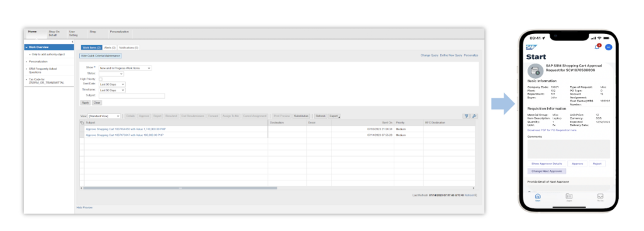The image size is (644, 231).
Task: Select the first shopping cart row selector
Action: click(x=82, y=129)
